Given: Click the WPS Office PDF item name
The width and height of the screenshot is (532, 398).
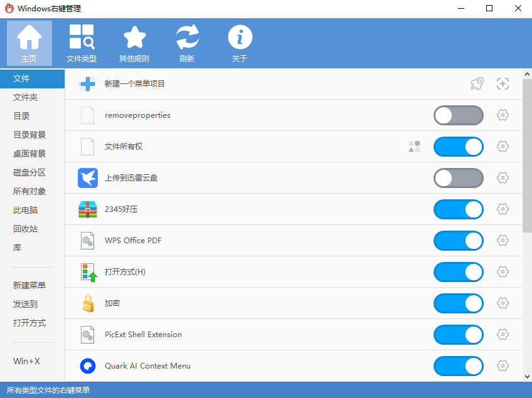Looking at the screenshot, I should pos(133,240).
